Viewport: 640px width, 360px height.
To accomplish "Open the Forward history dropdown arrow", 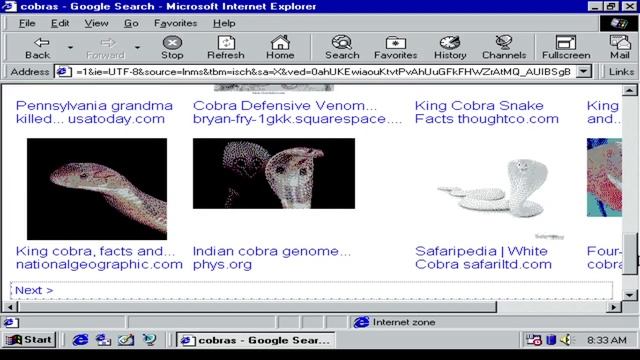I will pyautogui.click(x=138, y=47).
